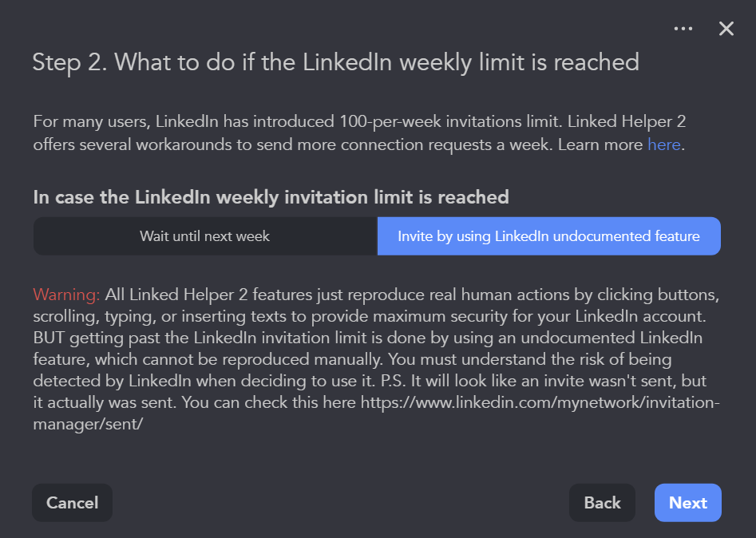Open the 'here' hyperlink about limits
Image resolution: width=756 pixels, height=538 pixels.
(664, 144)
